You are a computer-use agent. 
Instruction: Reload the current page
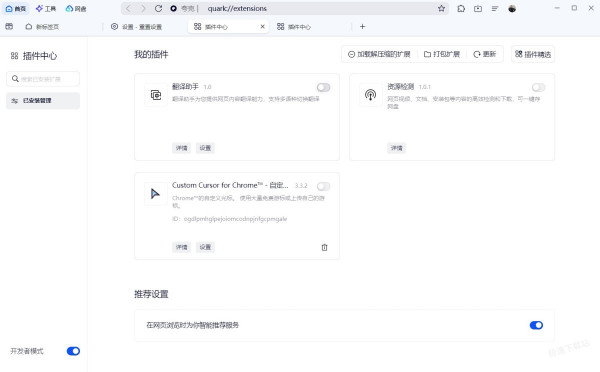coord(158,8)
